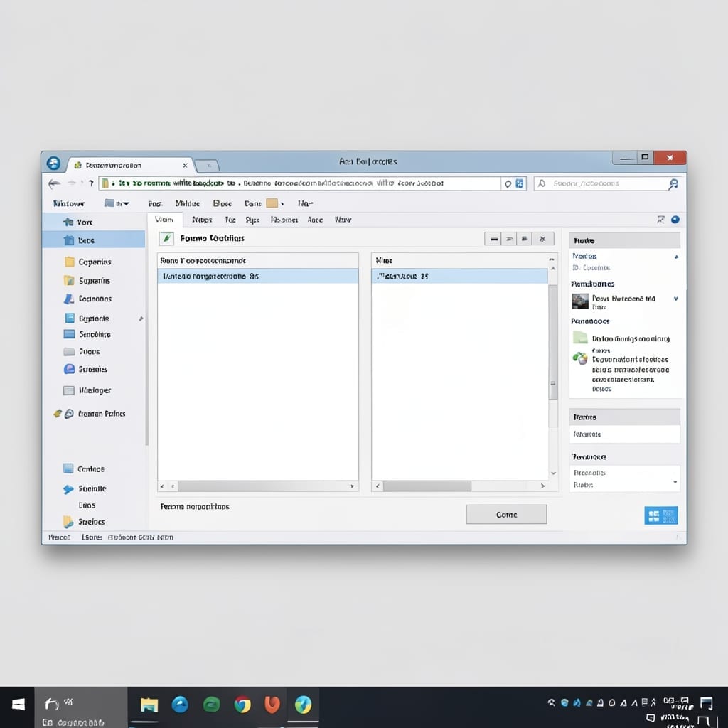728x728 pixels.
Task: Open the Windows Start menu
Action: pyautogui.click(x=18, y=705)
